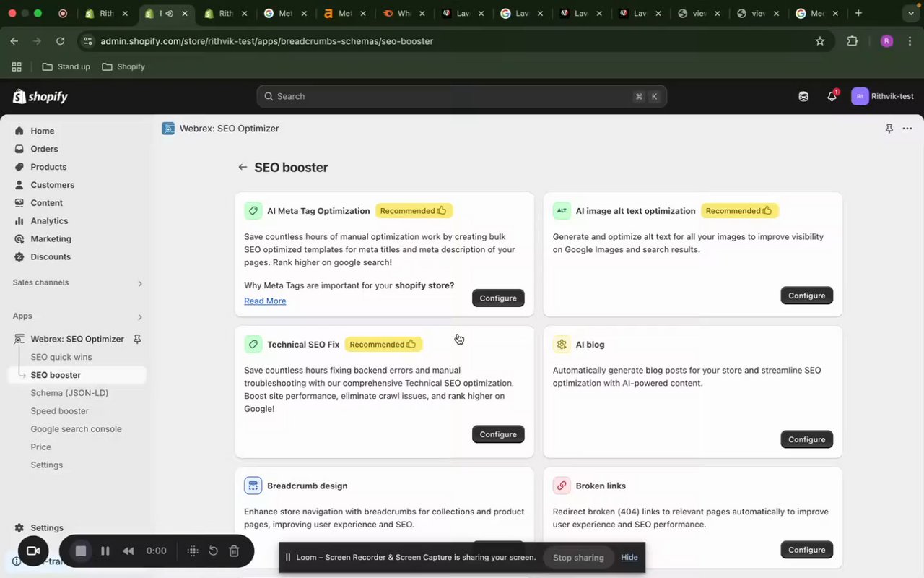Expand the Sales channels section
The width and height of the screenshot is (924, 578).
(x=140, y=283)
